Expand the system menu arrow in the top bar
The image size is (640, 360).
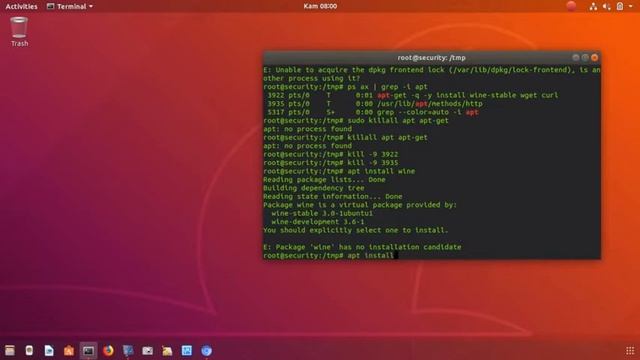pos(630,6)
